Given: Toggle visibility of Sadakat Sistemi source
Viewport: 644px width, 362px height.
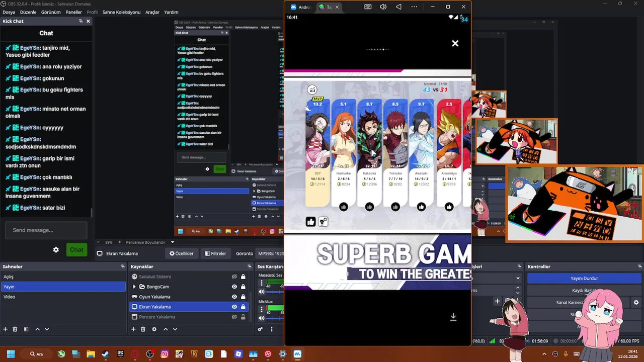Looking at the screenshot, I should coord(234,277).
